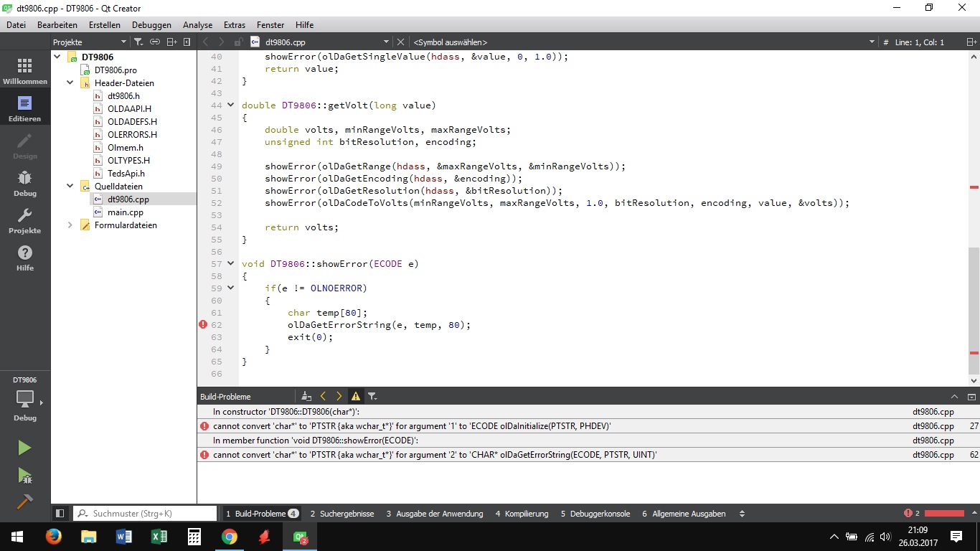Open the Projekte view selector dropdown
Image resolution: width=980 pixels, height=551 pixels.
(x=124, y=42)
